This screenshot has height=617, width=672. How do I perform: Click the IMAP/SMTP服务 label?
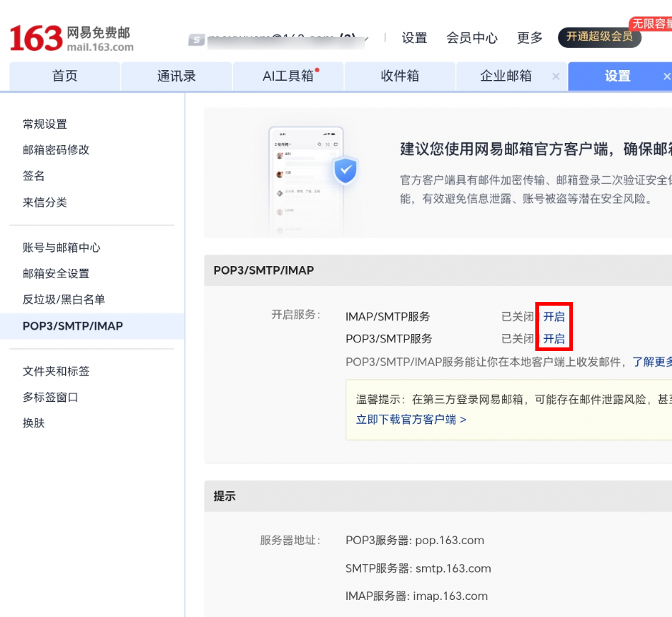tap(388, 317)
